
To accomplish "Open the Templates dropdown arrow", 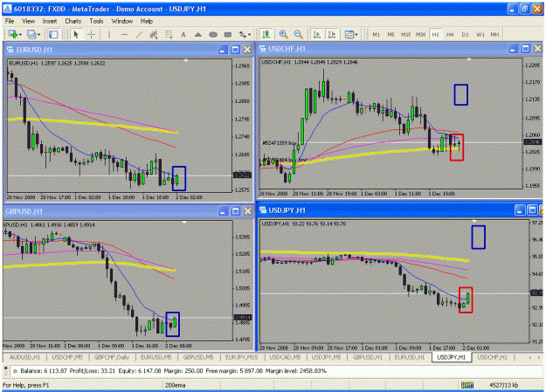I will pos(356,34).
